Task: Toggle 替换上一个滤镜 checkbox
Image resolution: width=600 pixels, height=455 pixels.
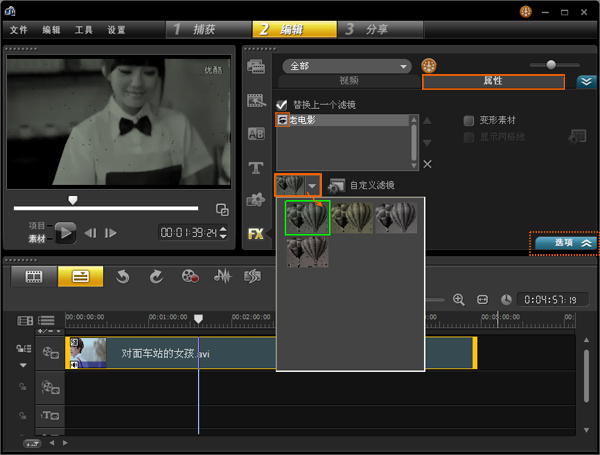Action: point(282,104)
